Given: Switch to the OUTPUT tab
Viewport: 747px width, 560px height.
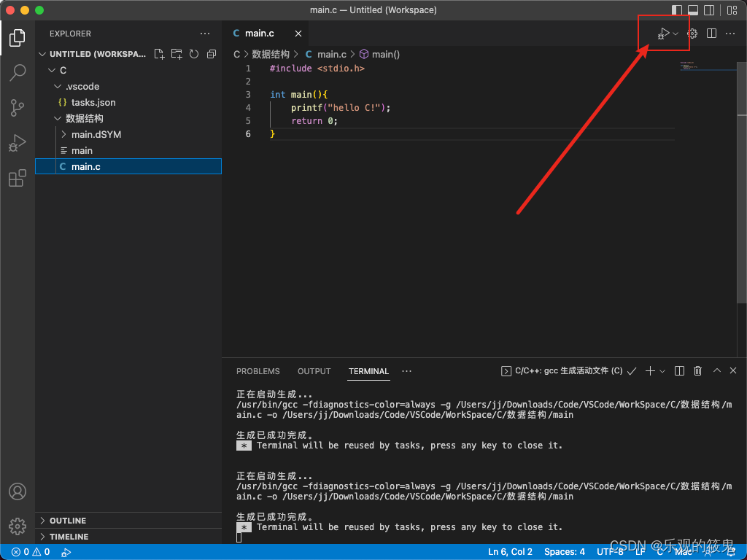Looking at the screenshot, I should (x=314, y=371).
